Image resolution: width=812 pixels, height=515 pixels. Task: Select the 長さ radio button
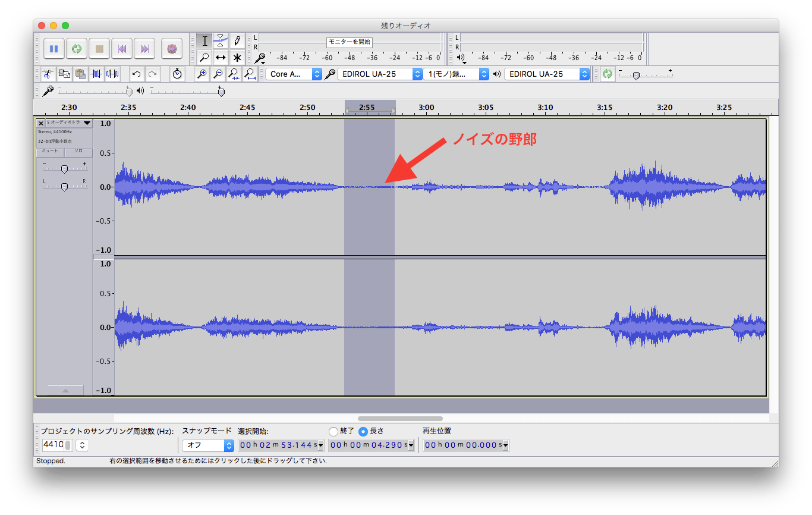coord(363,431)
